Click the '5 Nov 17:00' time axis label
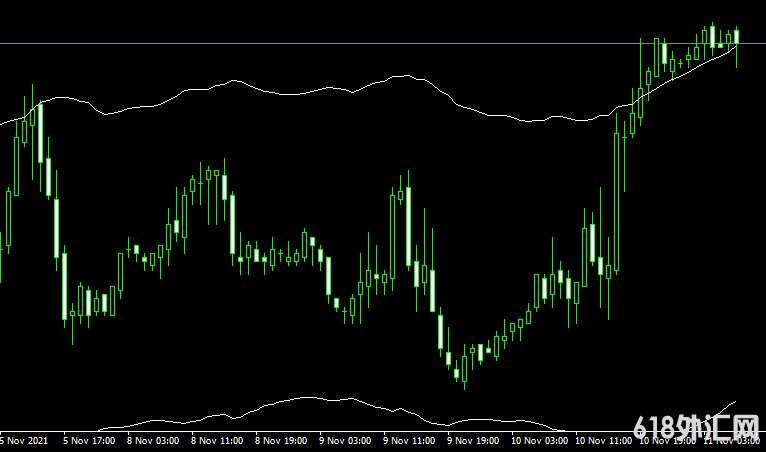The height and width of the screenshot is (452, 766). pos(89,441)
